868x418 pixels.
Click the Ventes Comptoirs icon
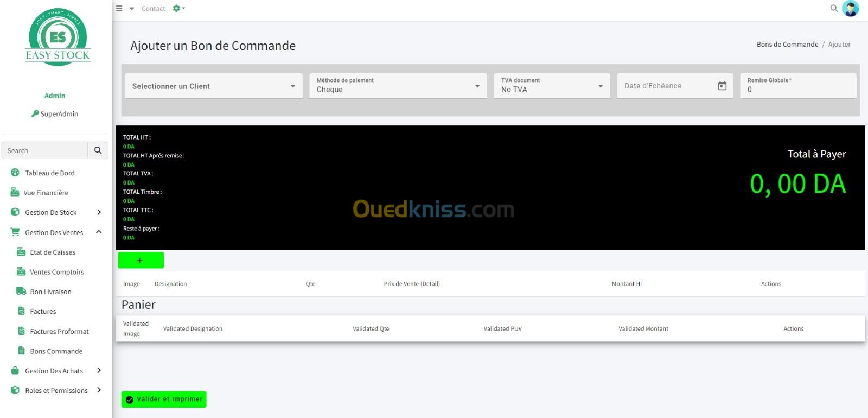pyautogui.click(x=21, y=271)
